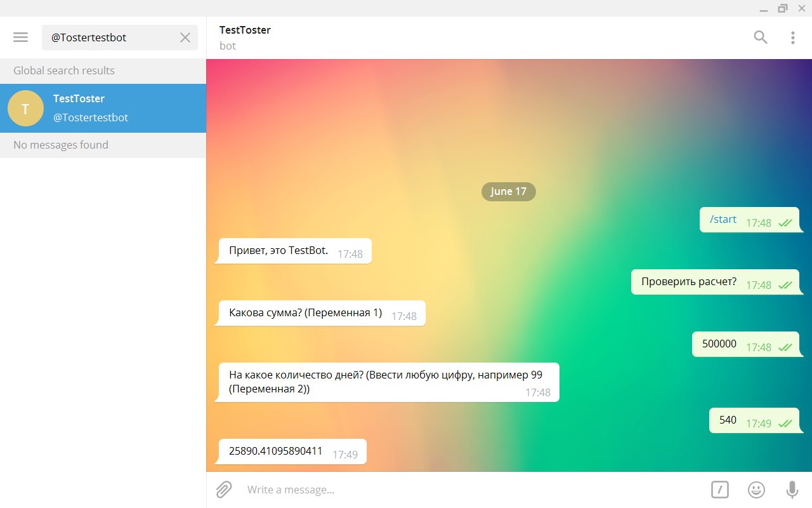Image resolution: width=812 pixels, height=508 pixels.
Task: Open TestToster bot profile from chat header
Action: click(x=245, y=37)
